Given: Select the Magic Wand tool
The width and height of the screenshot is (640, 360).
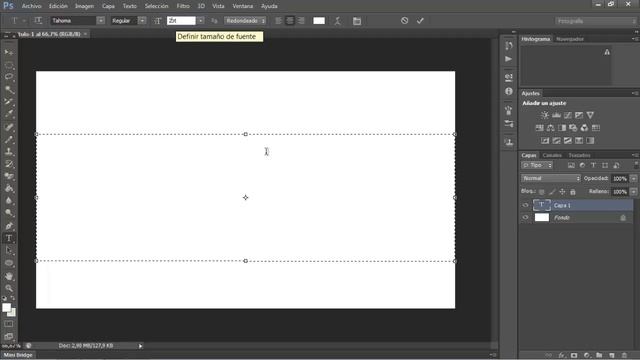Looking at the screenshot, I should [9, 89].
